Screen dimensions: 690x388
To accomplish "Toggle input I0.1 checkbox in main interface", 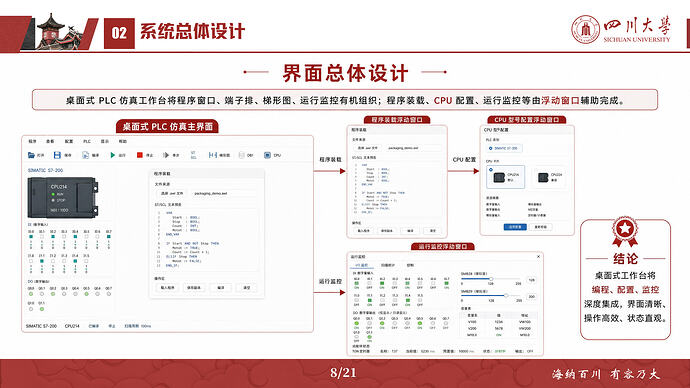I will tap(42, 237).
